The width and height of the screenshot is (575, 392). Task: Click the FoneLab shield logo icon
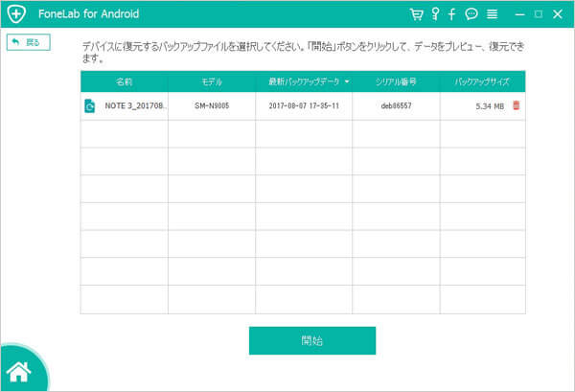16,14
